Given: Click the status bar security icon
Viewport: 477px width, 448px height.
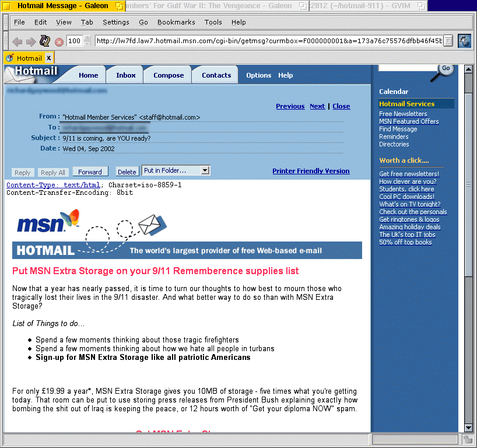Looking at the screenshot, I should click(468, 439).
